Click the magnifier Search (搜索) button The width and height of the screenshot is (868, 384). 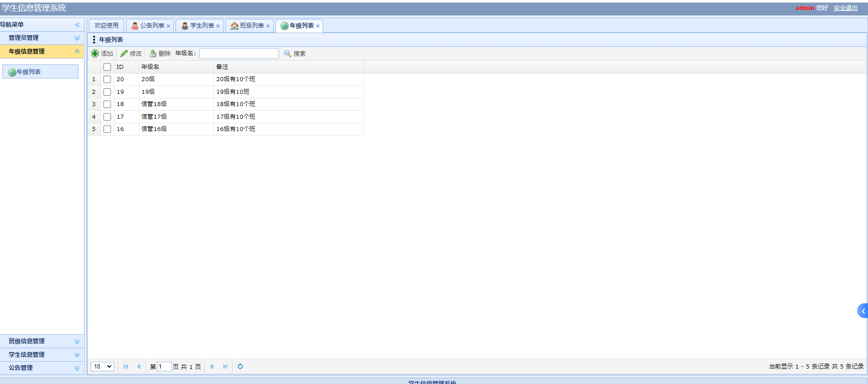(295, 53)
